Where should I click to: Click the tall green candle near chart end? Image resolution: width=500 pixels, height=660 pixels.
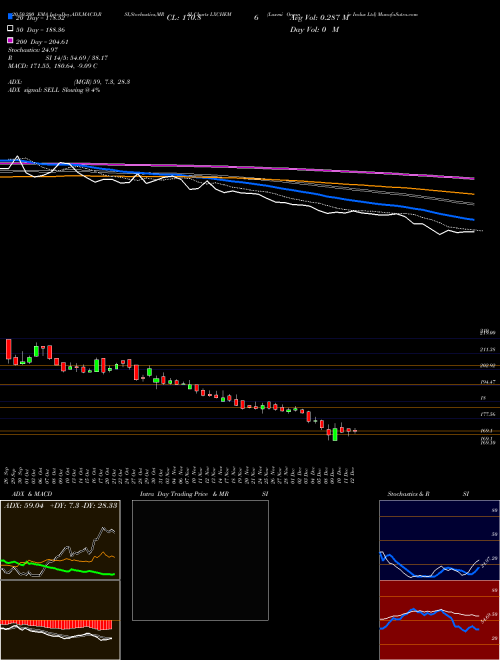tap(335, 434)
